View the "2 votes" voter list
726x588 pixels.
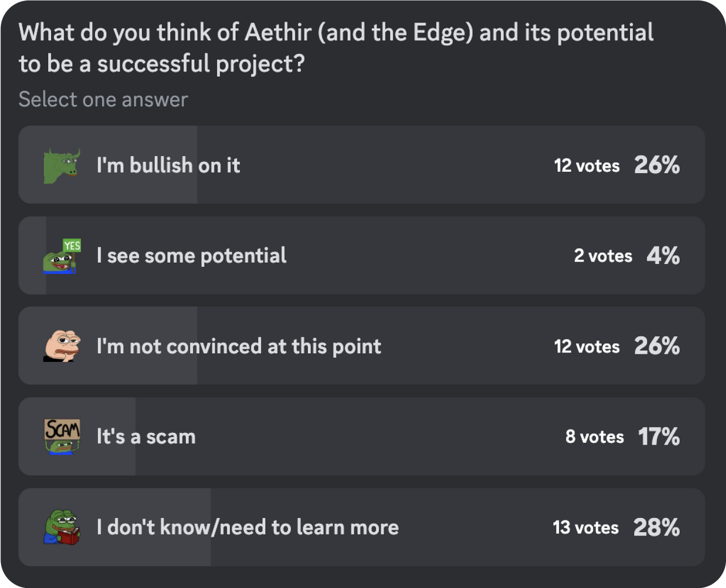[603, 256]
